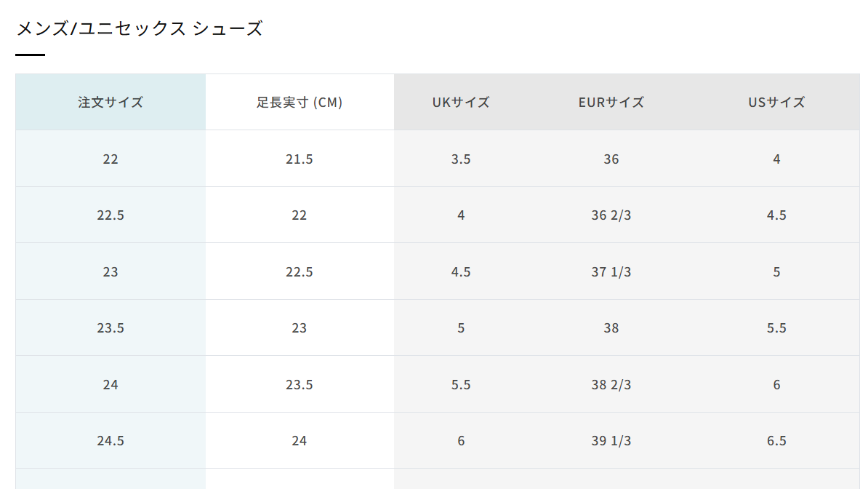Viewport: 868px width, 489px height.
Task: Select EUR size 37 1/3 cell
Action: click(611, 272)
